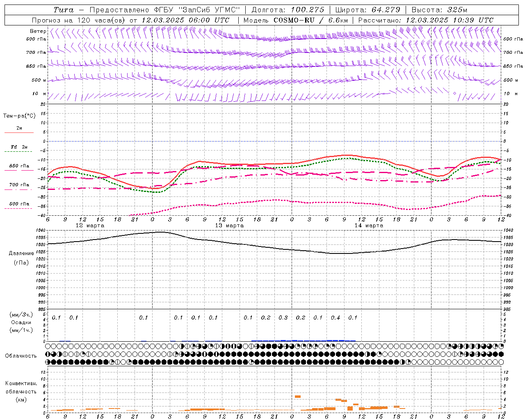Image resolution: width=525 pixels, height=420 pixels.
Task: Click the station name "Tura" in the header
Action: [x=64, y=10]
